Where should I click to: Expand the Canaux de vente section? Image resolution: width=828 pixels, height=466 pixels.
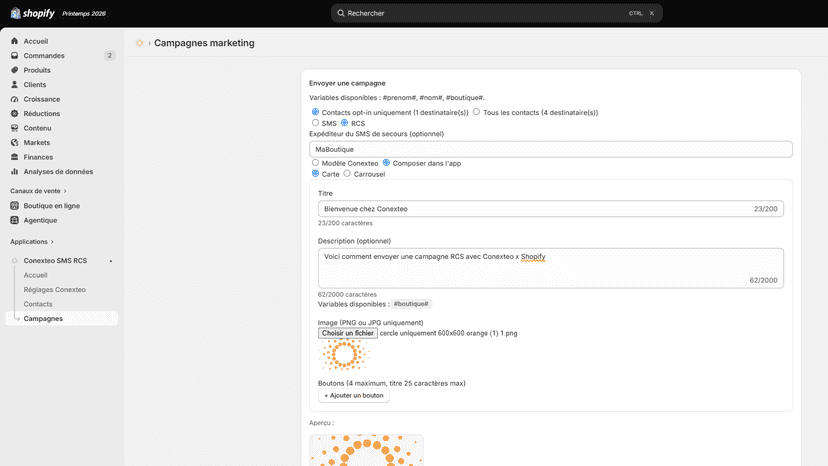[38, 191]
